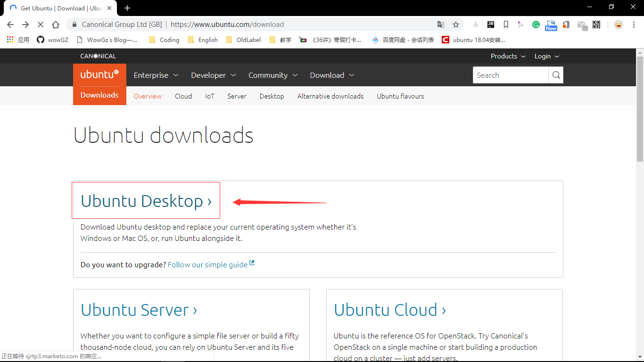Viewport: 644px width, 362px height.
Task: Open the Coding bookmark folder
Action: [x=164, y=40]
